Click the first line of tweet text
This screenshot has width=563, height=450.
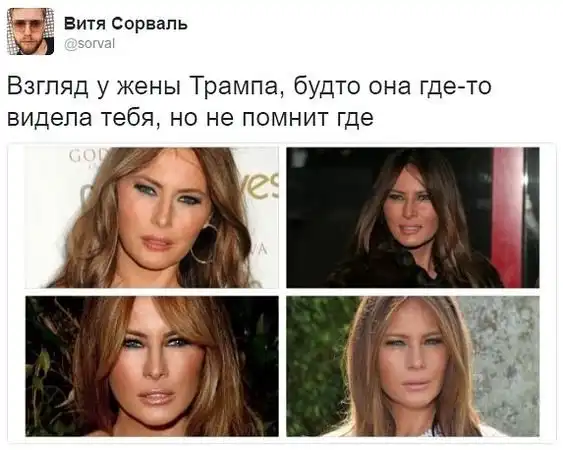(x=249, y=87)
